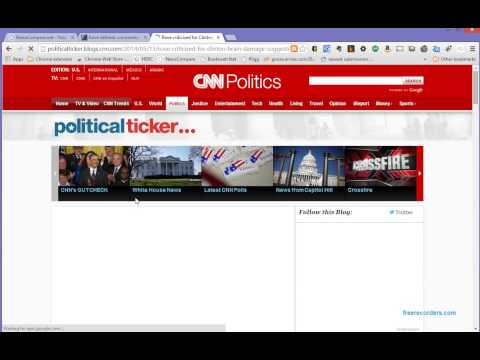Click the SEARCH button next to search box

413,81
